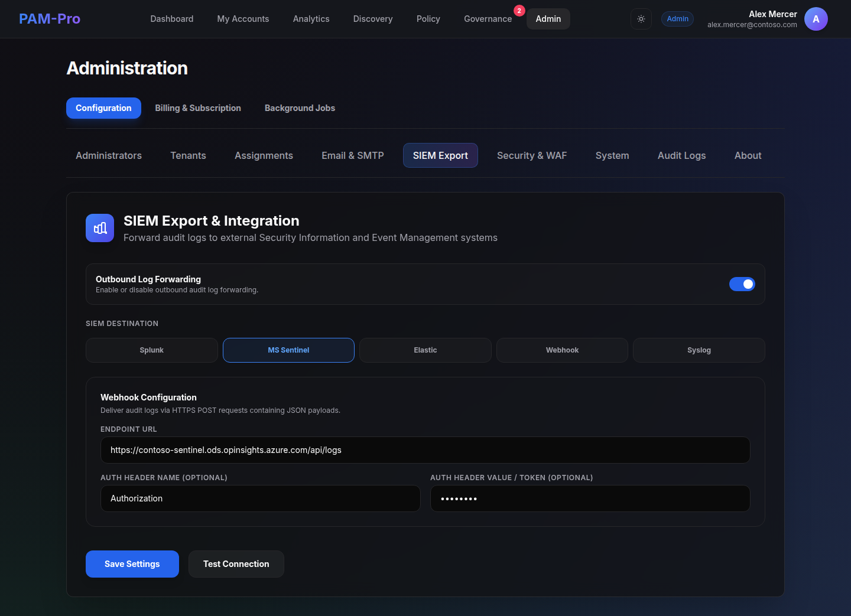The height and width of the screenshot is (616, 851).
Task: Open the Governance section
Action: click(x=488, y=19)
